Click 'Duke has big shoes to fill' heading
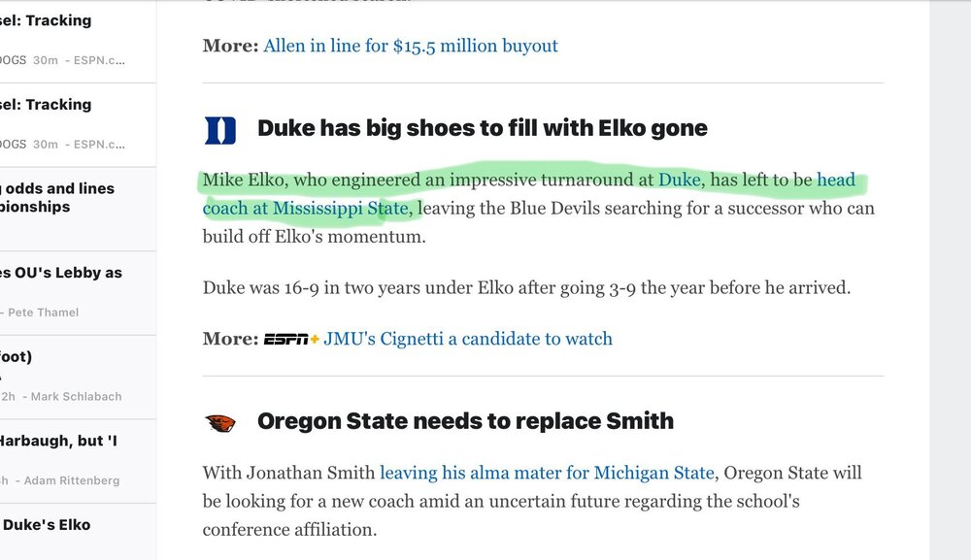 coord(483,128)
